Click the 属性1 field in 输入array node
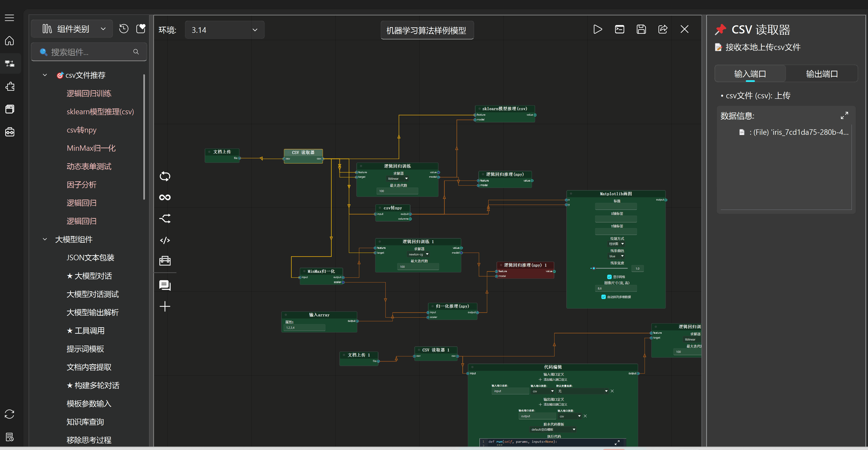Viewport: 868px width, 450px height. pos(304,328)
